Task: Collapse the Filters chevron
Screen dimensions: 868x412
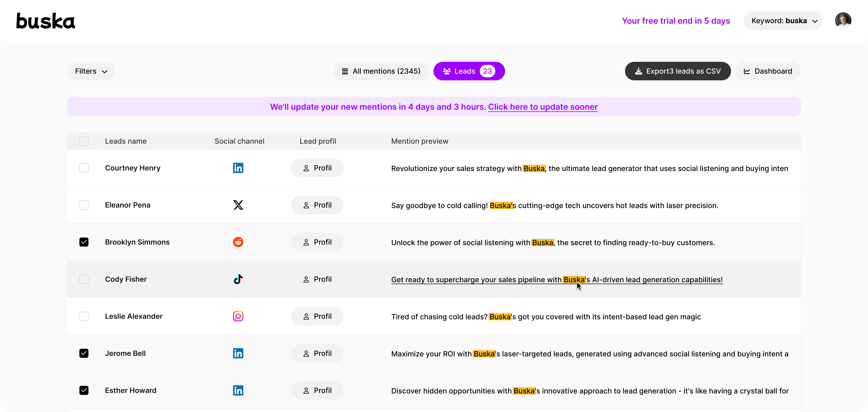Action: tap(105, 71)
